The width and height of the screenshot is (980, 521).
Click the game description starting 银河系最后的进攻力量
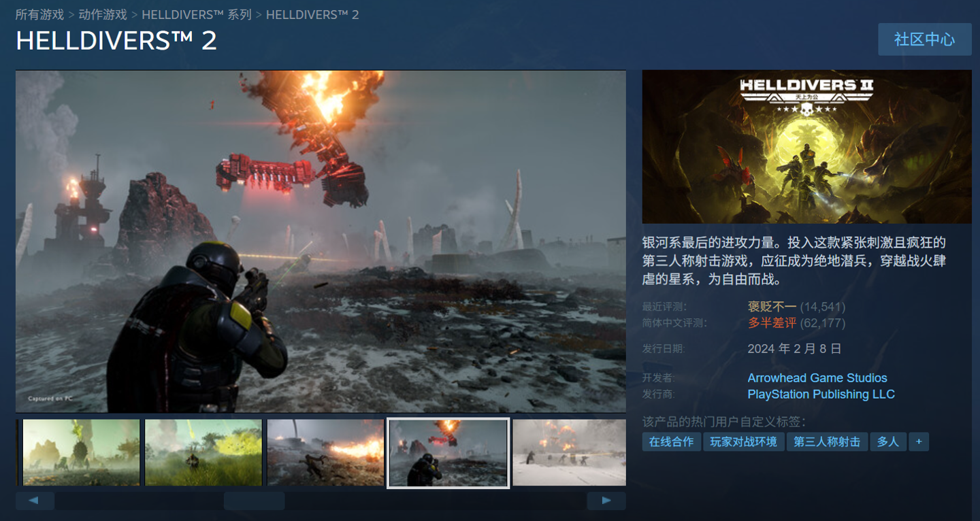click(794, 261)
